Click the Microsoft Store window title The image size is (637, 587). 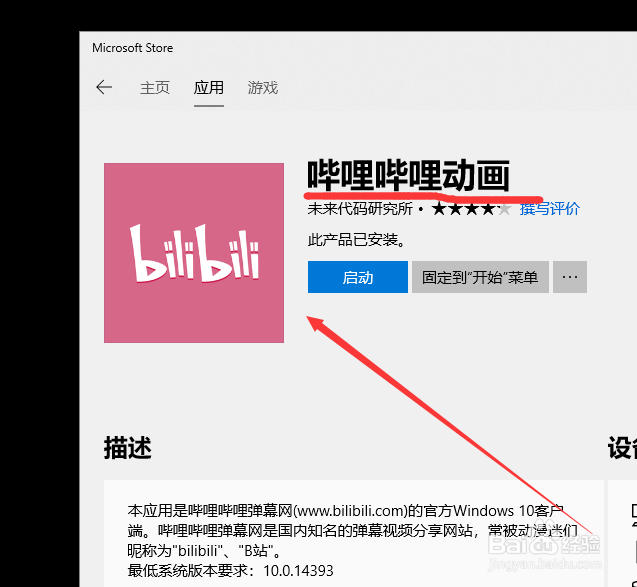(132, 48)
